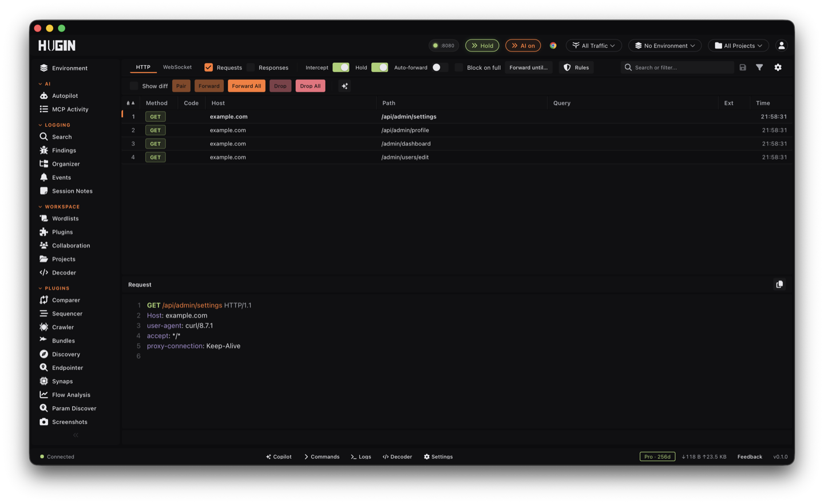Open the All Projects dropdown
The width and height of the screenshot is (824, 504).
(x=739, y=46)
